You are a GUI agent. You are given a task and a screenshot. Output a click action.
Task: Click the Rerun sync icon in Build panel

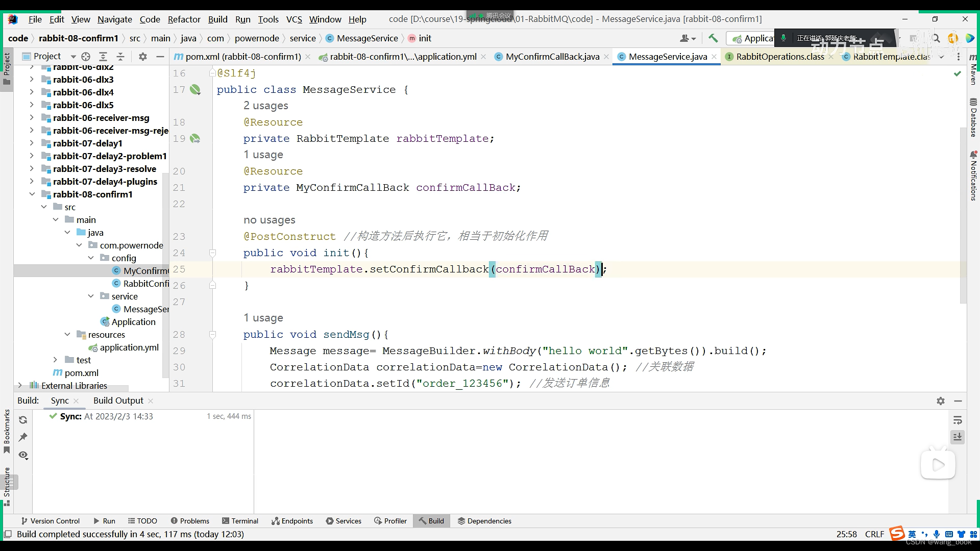click(x=23, y=420)
